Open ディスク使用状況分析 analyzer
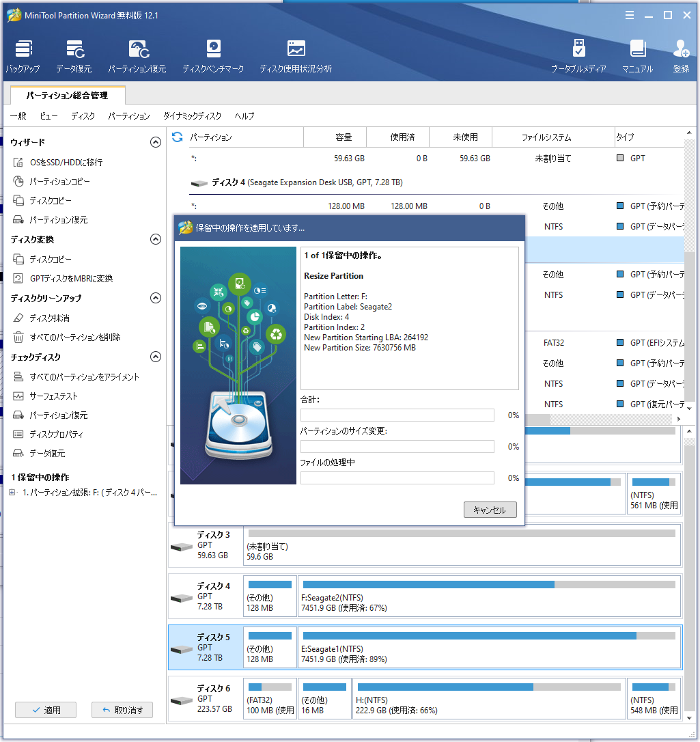 tap(296, 56)
